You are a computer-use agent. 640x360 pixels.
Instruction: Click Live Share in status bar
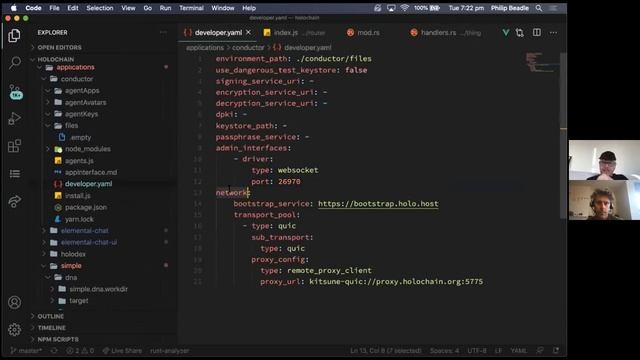122,351
